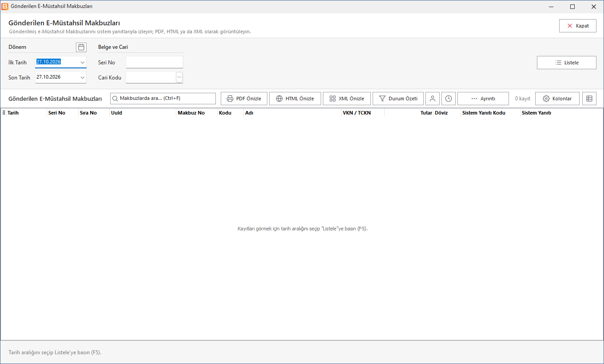Viewport: 604px width, 364px height.
Task: Expand the İlk Tarih date dropdown
Action: [83, 63]
